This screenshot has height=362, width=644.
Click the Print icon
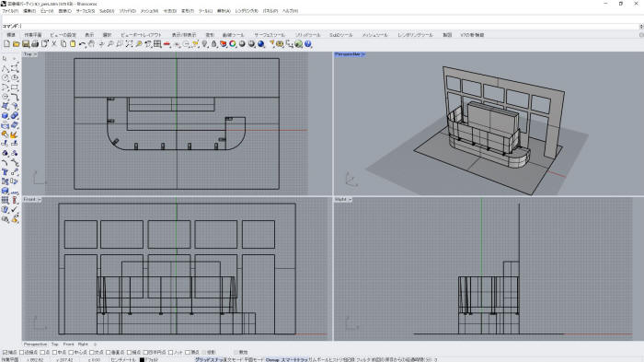[x=35, y=43]
